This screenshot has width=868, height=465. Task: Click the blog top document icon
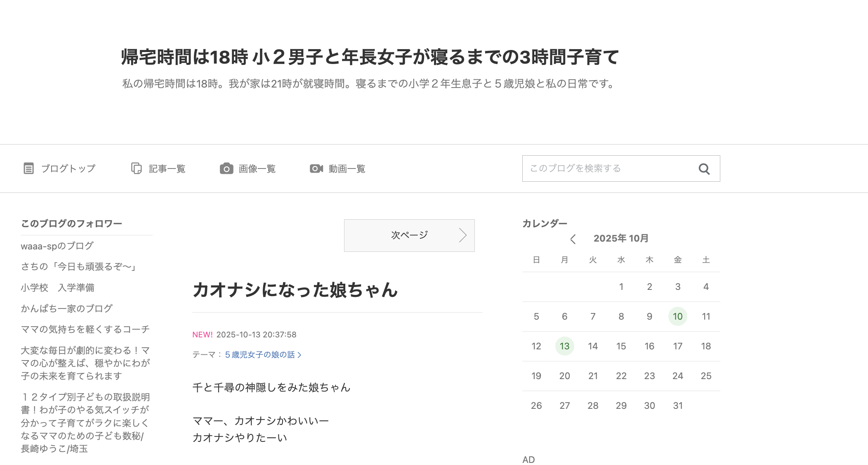coord(28,168)
